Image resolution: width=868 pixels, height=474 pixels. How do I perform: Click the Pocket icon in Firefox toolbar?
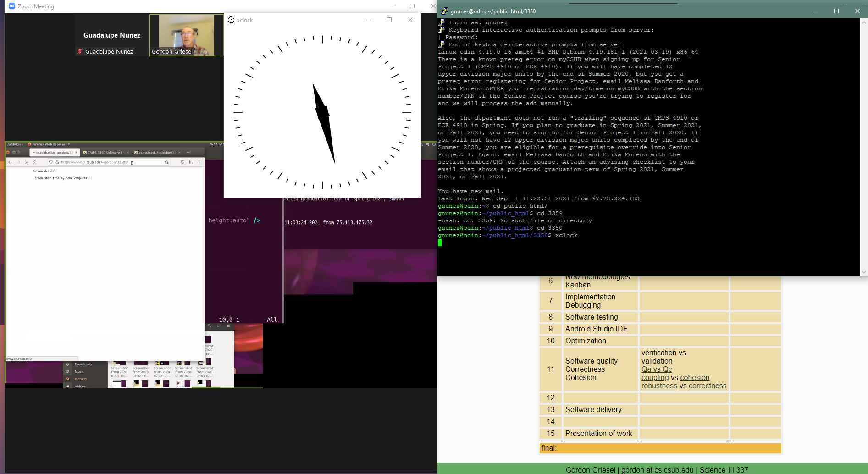click(x=182, y=162)
